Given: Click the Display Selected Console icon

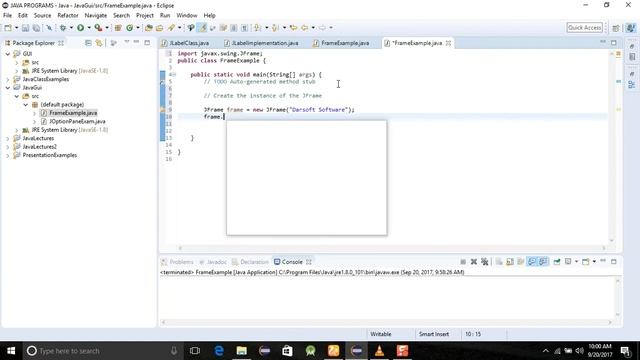Looking at the screenshot, I should point(568,262).
